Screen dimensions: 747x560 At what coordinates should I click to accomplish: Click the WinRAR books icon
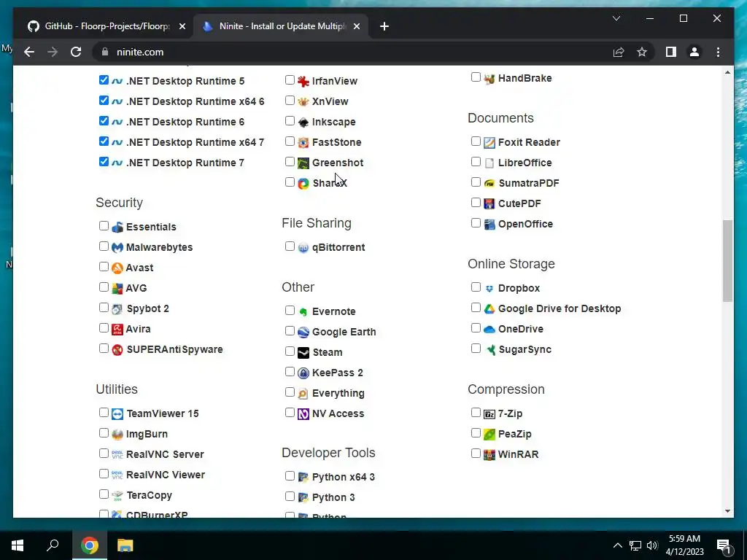click(x=489, y=455)
